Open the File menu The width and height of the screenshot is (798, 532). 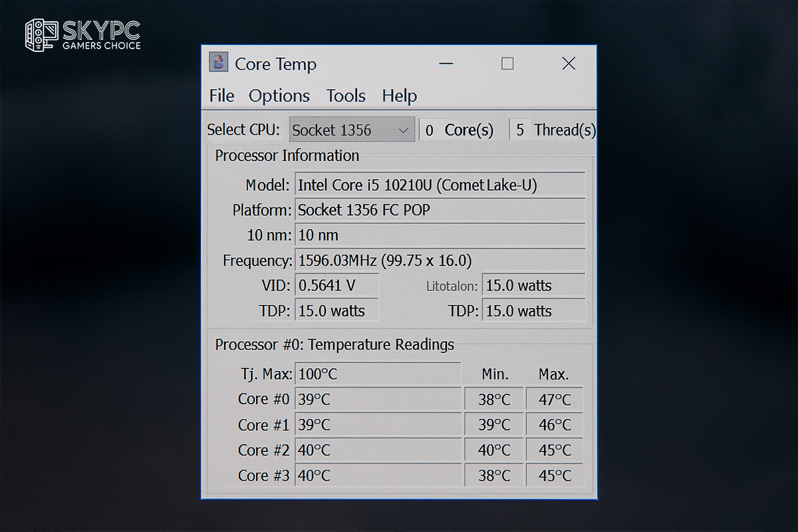(221, 96)
